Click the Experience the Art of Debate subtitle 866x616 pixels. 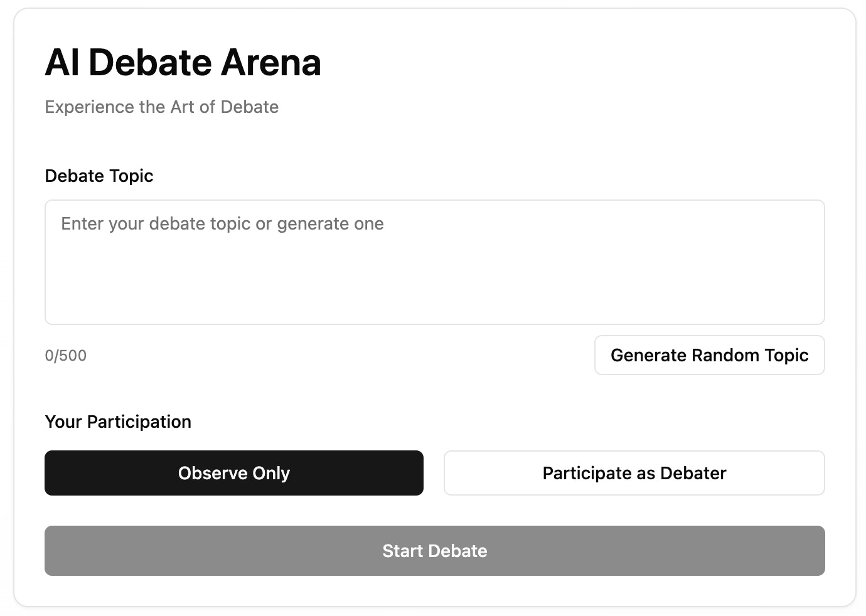point(161,107)
